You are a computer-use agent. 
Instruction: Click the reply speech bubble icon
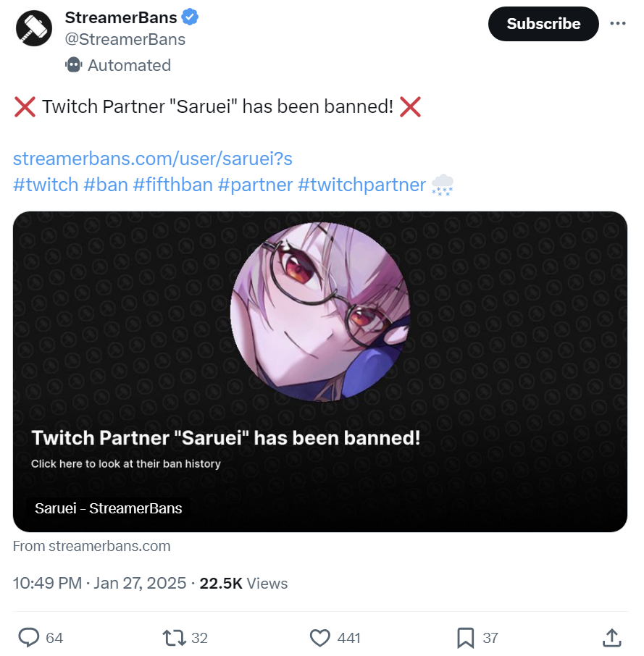pyautogui.click(x=28, y=637)
